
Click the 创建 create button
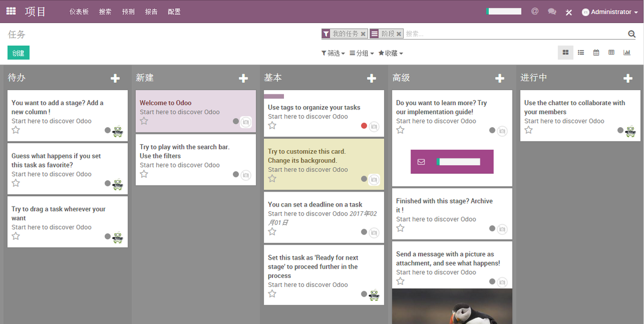(18, 53)
